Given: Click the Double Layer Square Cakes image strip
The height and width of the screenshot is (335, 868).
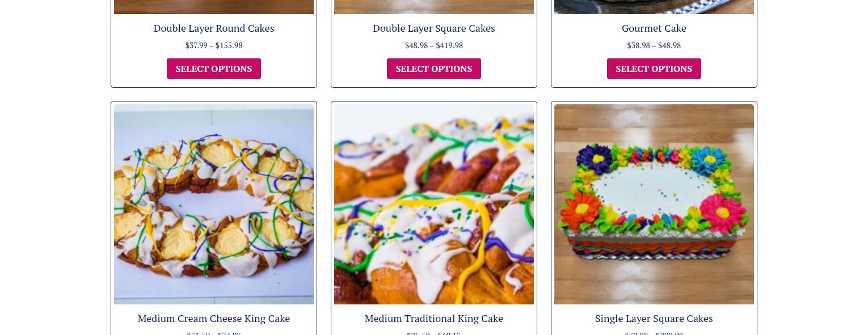Looking at the screenshot, I should pyautogui.click(x=434, y=7).
